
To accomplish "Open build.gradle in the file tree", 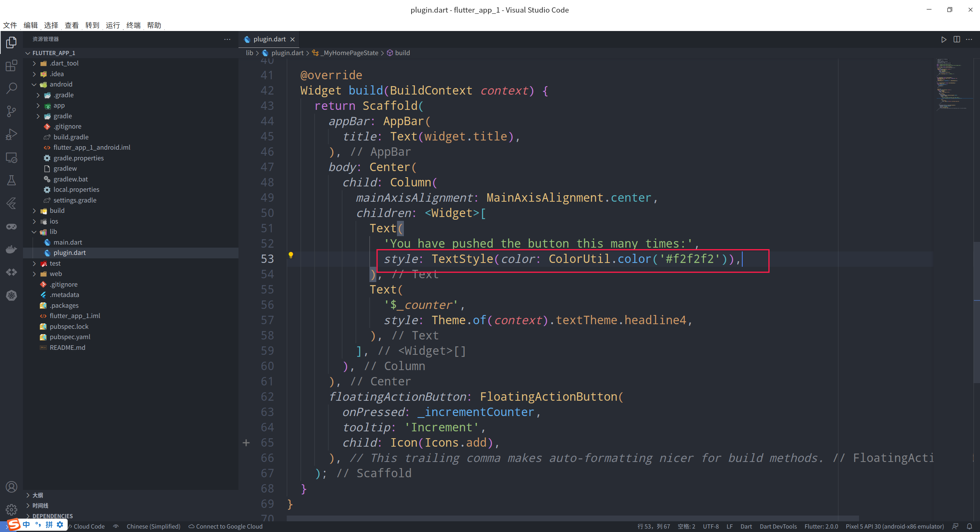I will (71, 137).
